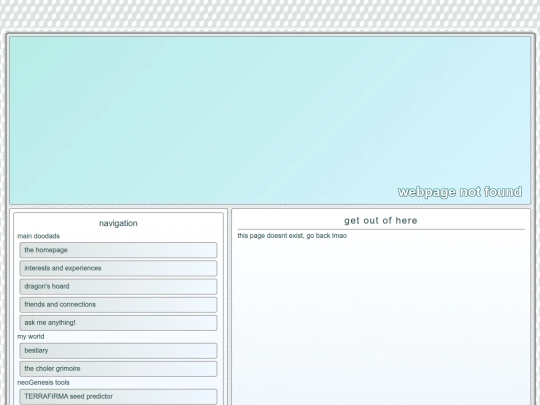The image size is (540, 405).
Task: Click the 'main doodads' section label
Action: 39,236
